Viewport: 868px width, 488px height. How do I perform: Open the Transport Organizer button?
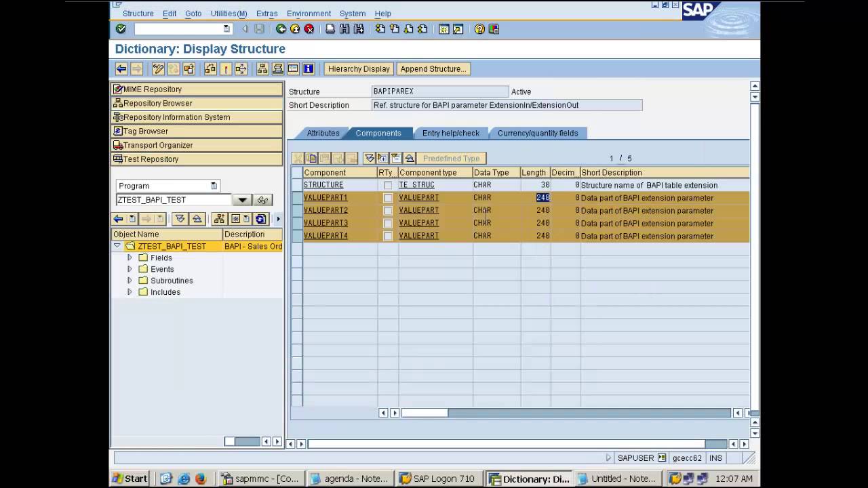pos(197,145)
